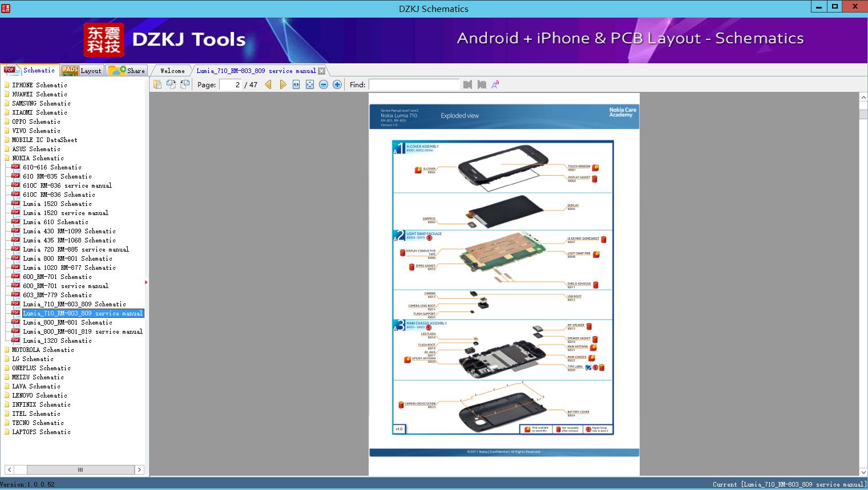This screenshot has height=490, width=868.
Task: Select Lumia_710_RM-803_809 Schematic in the tree
Action: (x=74, y=304)
